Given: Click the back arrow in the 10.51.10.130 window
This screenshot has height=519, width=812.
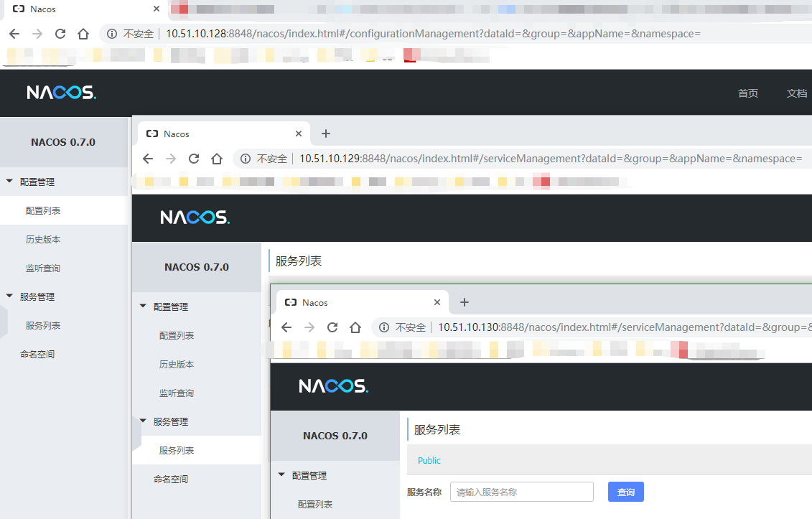Looking at the screenshot, I should (x=286, y=327).
